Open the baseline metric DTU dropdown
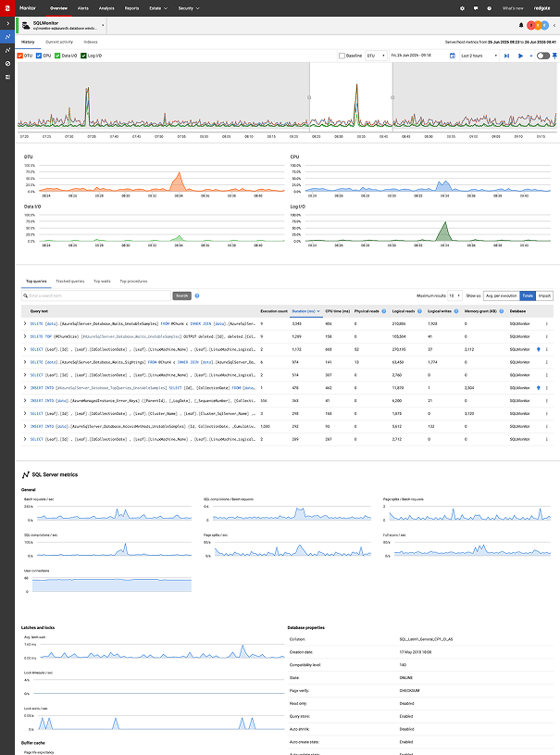Image resolution: width=560 pixels, height=755 pixels. [x=376, y=56]
